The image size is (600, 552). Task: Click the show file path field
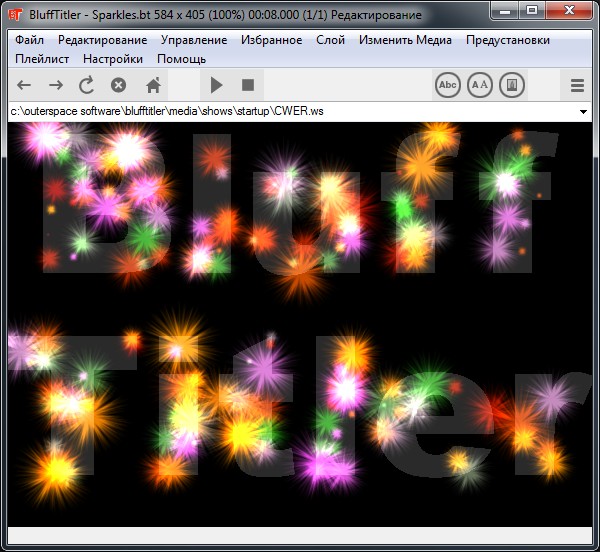(x=290, y=112)
